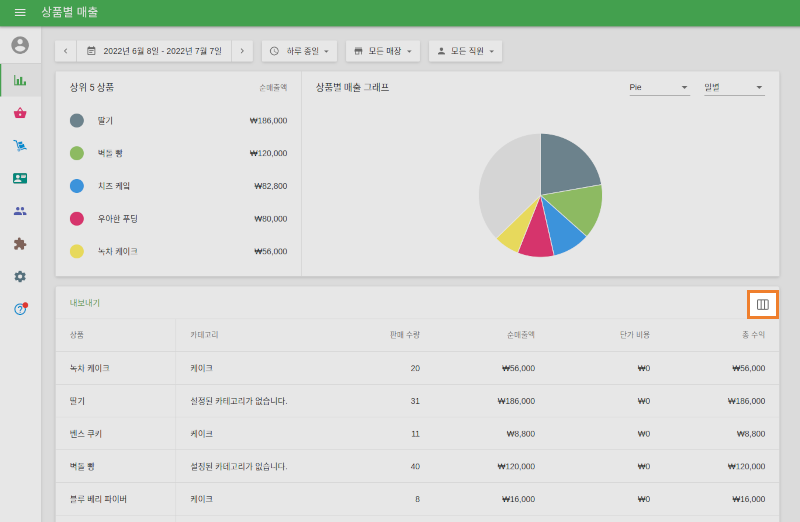Open the date range picker calendar
Image resolution: width=800 pixels, height=522 pixels.
point(154,51)
